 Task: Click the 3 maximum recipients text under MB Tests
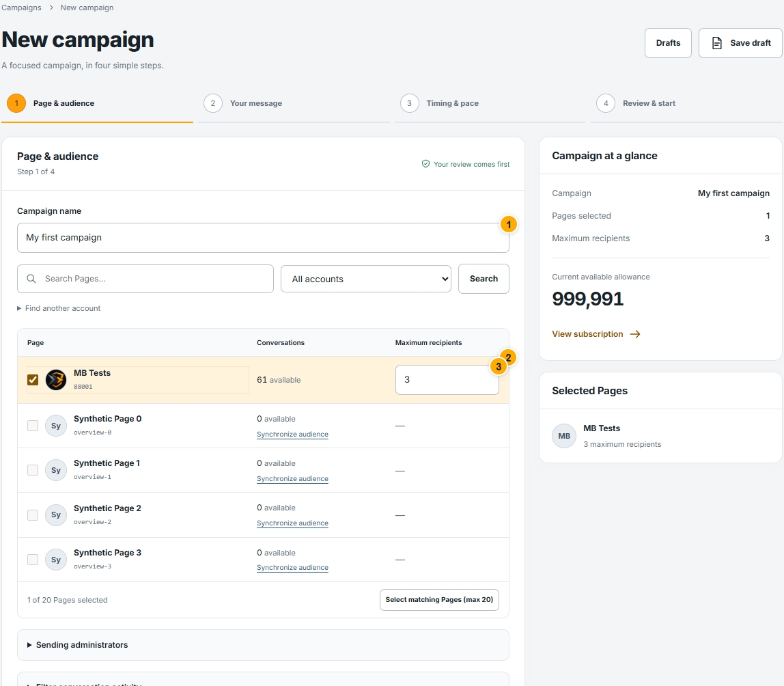click(x=622, y=444)
